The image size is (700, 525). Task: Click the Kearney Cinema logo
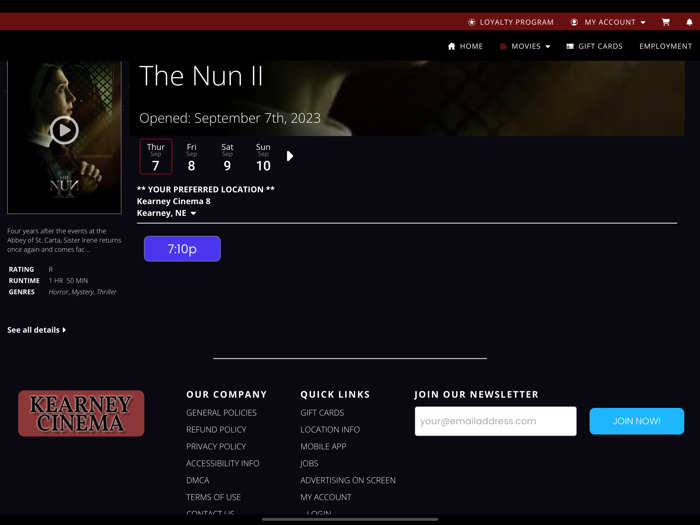pyautogui.click(x=81, y=413)
